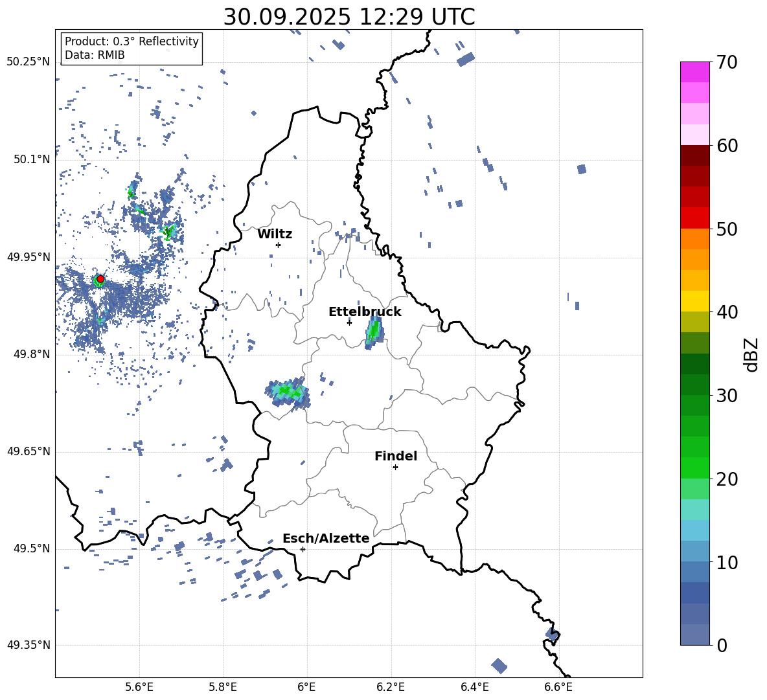The width and height of the screenshot is (767, 700).
Task: Click the 5.6°E longitude tick label
Action: point(139,687)
